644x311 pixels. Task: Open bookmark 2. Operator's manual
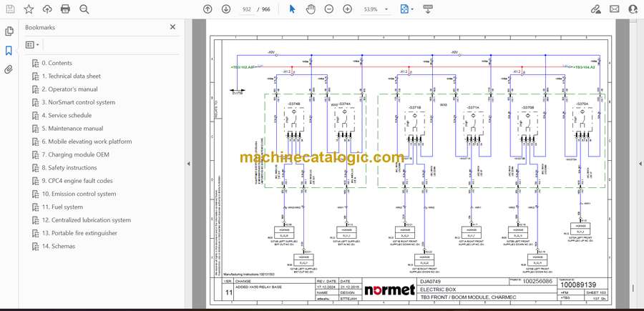70,89
